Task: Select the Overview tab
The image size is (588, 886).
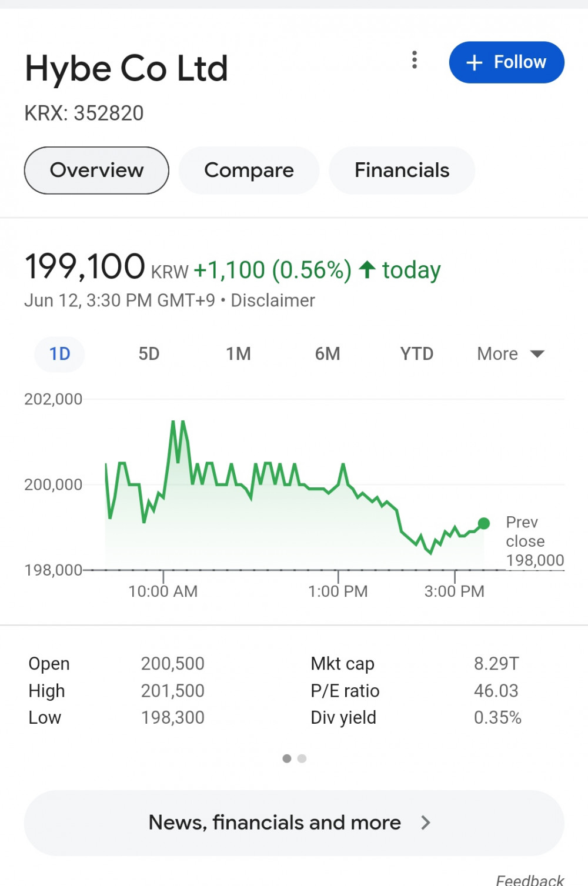Action: click(x=96, y=170)
